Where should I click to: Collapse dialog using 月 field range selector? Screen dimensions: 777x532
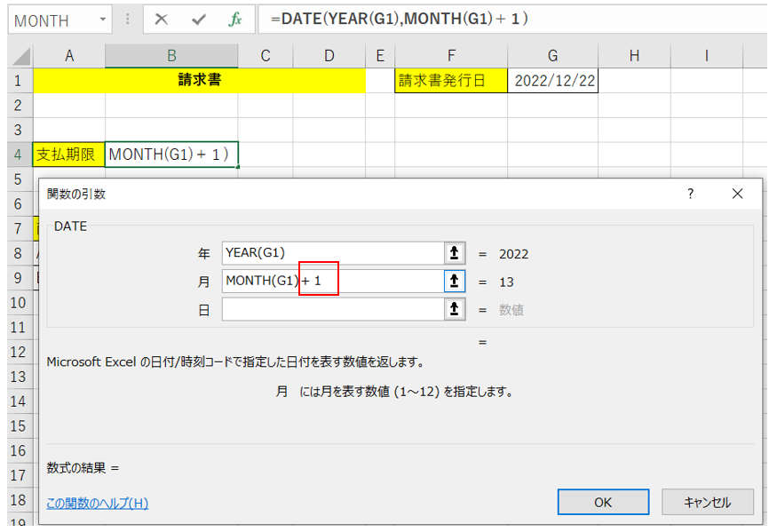click(455, 282)
